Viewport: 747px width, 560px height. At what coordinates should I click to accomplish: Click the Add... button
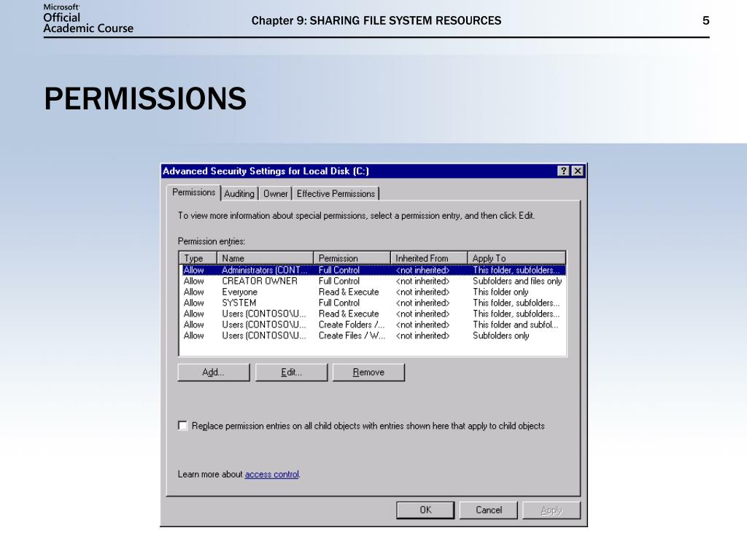[x=214, y=373]
